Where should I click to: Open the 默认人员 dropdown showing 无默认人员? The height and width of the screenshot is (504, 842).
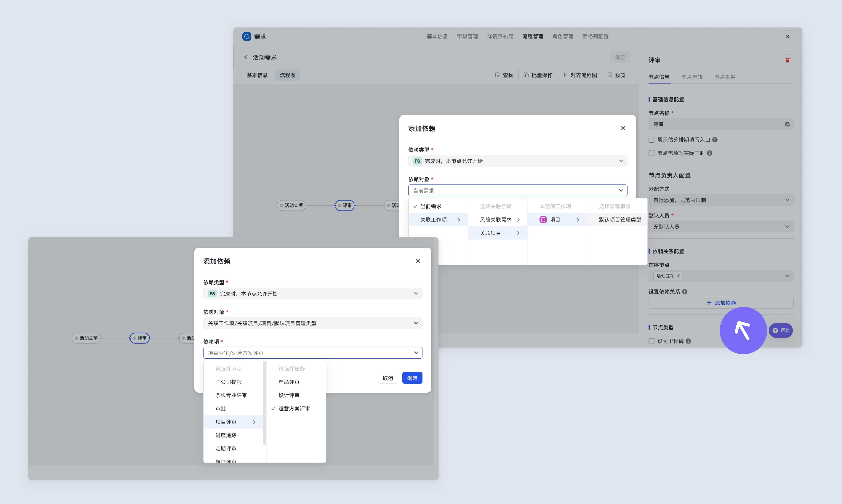click(721, 227)
